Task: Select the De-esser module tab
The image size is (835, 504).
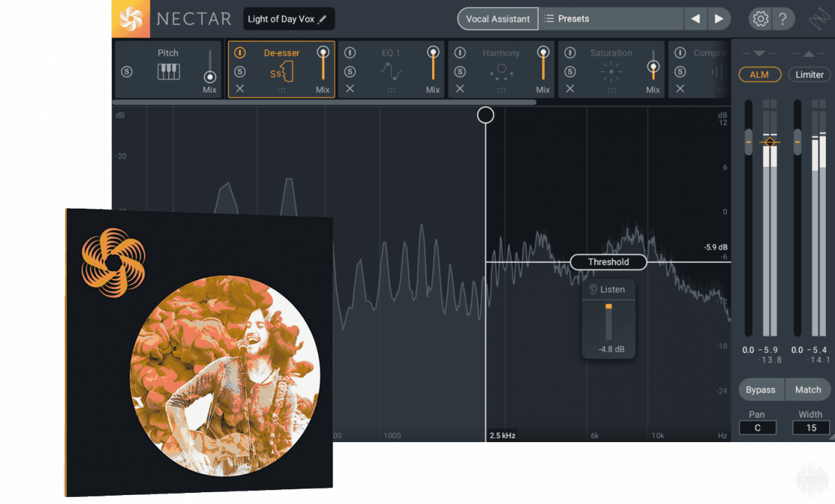Action: (282, 53)
